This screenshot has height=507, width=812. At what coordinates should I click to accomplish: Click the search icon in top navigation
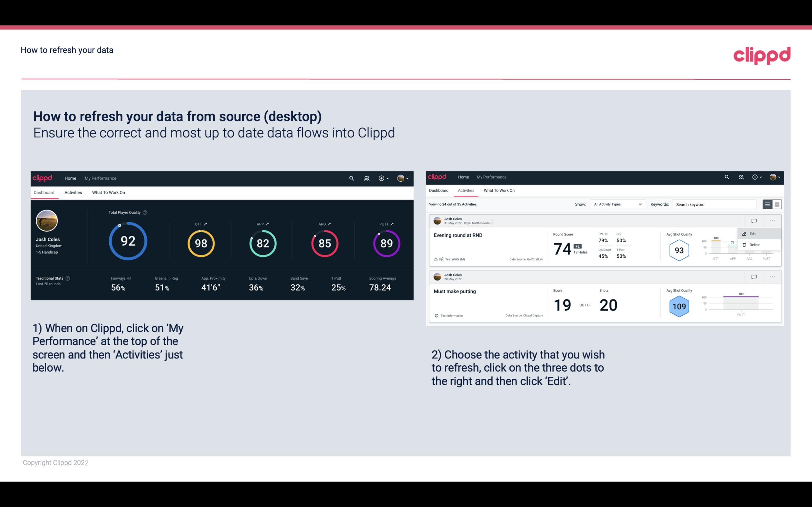click(x=351, y=178)
